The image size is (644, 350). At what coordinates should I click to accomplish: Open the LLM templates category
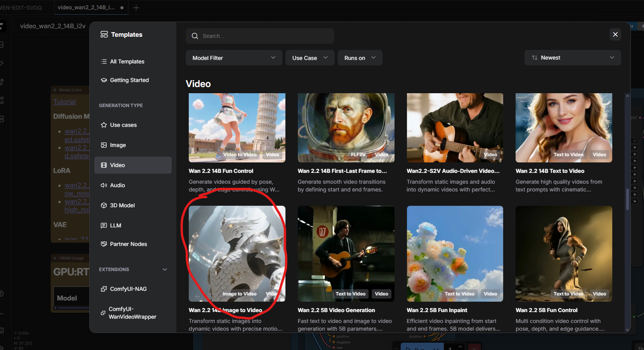point(115,225)
